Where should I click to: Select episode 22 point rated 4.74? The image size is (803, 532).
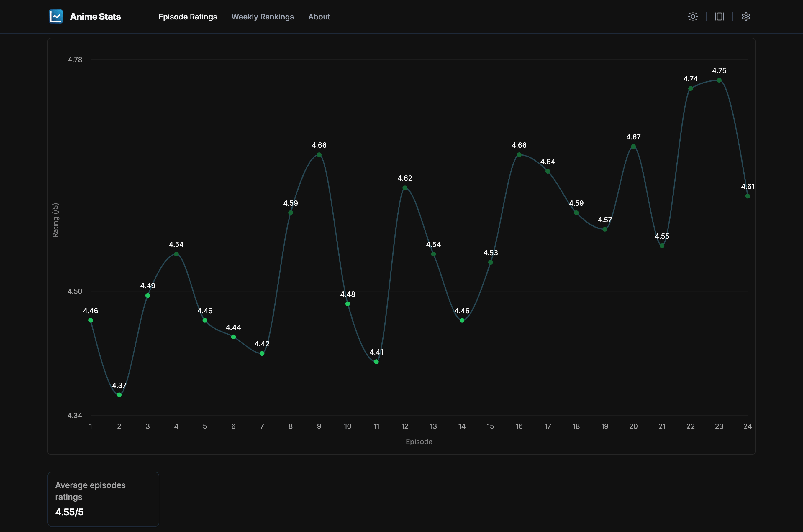[x=690, y=88]
